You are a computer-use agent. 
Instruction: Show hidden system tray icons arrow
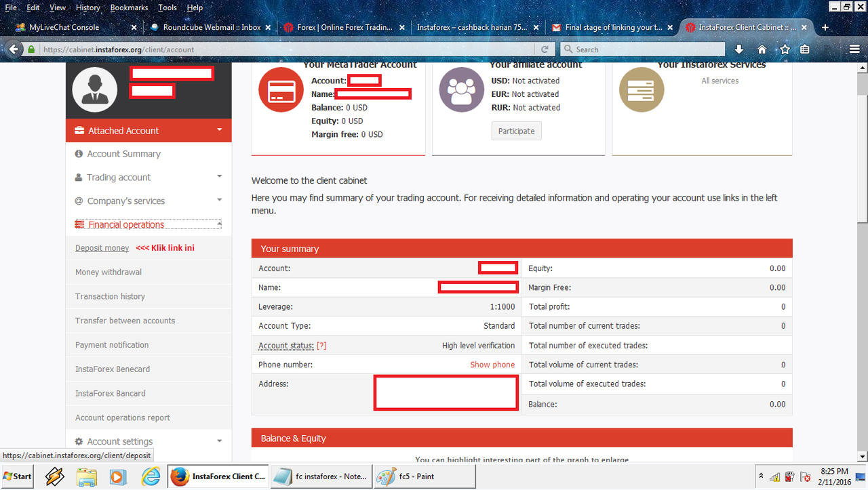click(761, 476)
